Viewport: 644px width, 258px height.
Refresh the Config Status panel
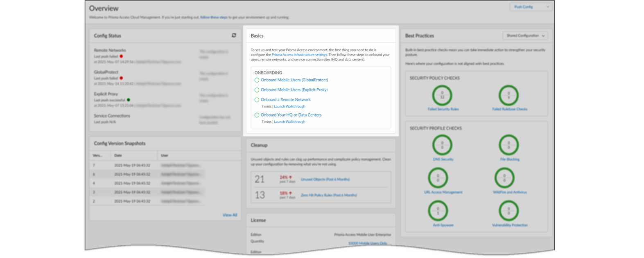click(x=234, y=36)
